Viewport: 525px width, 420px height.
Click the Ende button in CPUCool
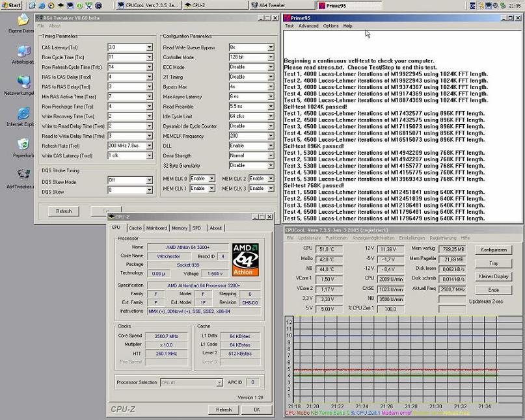[494, 290]
